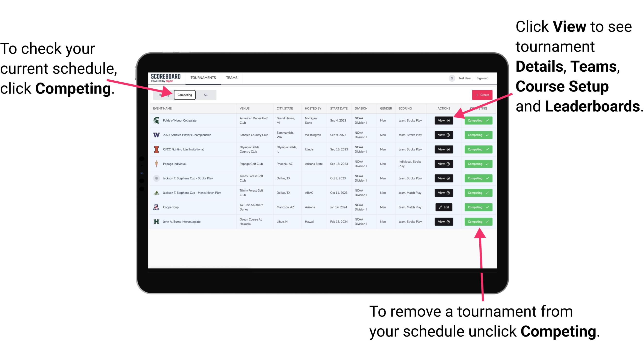Screen dimensions: 644x346
Task: Click the Home tab button
Action: [164, 95]
